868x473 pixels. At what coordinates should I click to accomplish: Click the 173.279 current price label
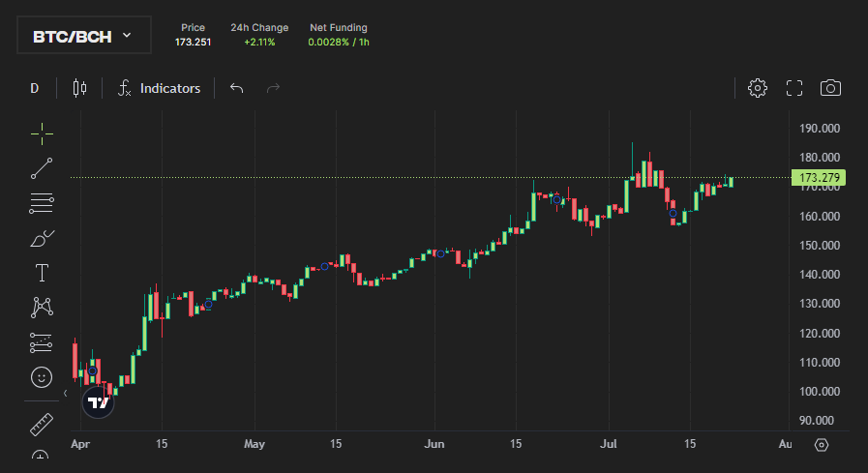pos(819,178)
